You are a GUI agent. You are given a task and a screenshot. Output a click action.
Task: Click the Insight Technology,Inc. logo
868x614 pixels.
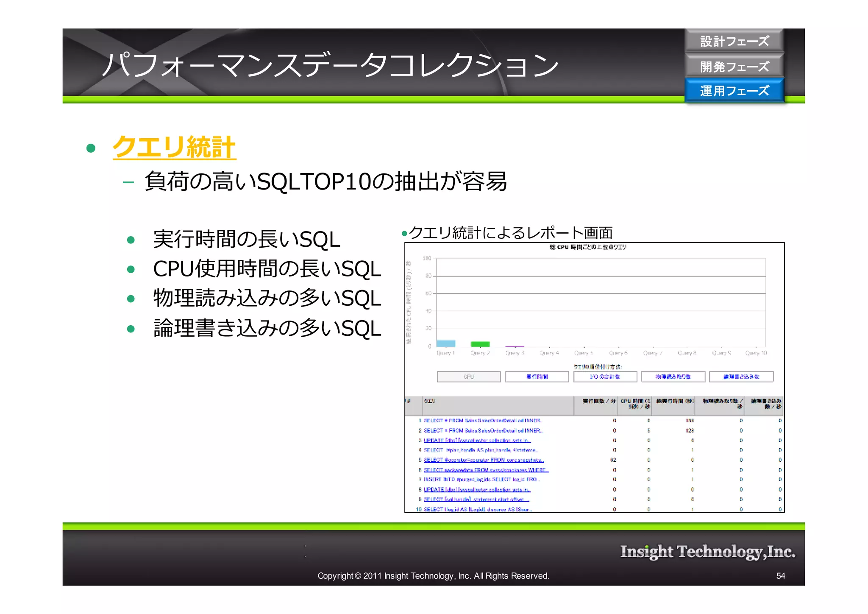pyautogui.click(x=708, y=551)
